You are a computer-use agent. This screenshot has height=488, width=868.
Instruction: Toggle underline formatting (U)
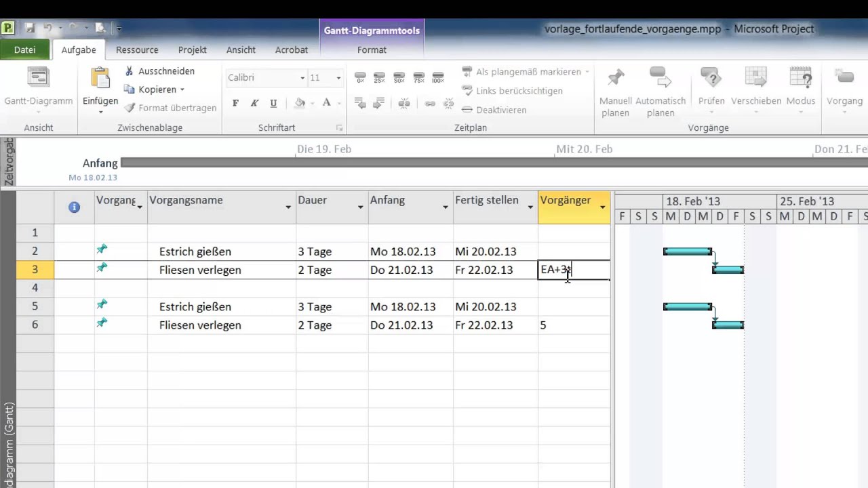tap(273, 104)
